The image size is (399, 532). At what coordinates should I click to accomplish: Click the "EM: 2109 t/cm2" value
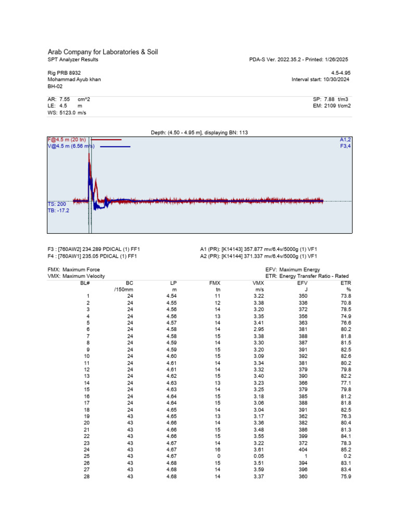pos(332,106)
